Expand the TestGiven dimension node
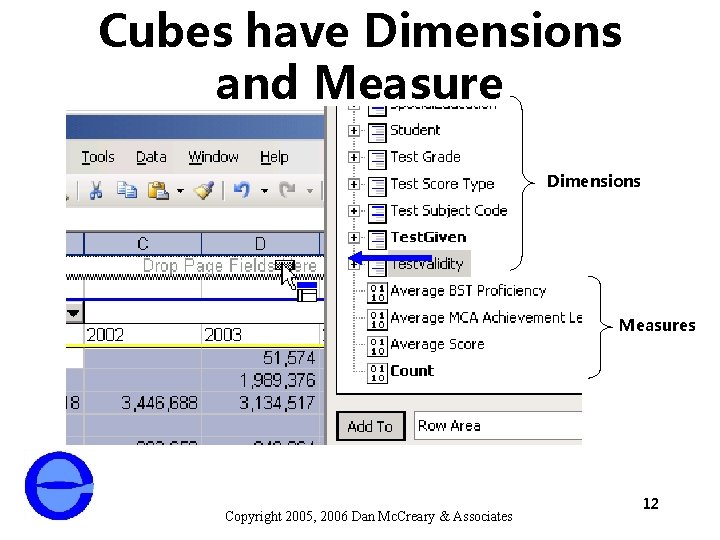720x540 pixels. click(x=354, y=237)
